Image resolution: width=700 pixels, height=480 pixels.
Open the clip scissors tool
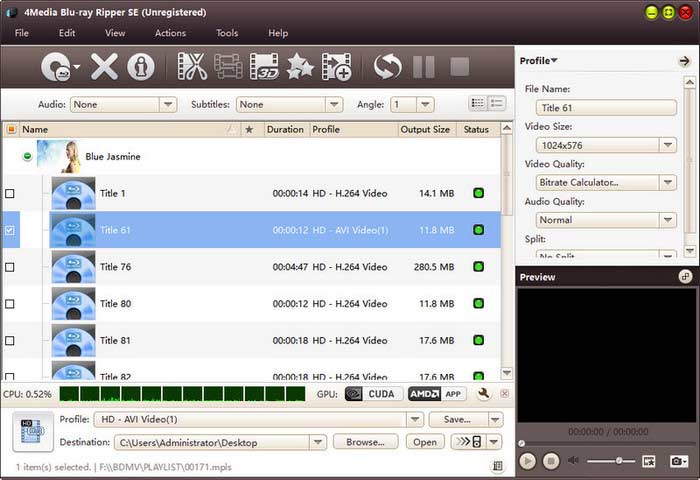point(192,67)
